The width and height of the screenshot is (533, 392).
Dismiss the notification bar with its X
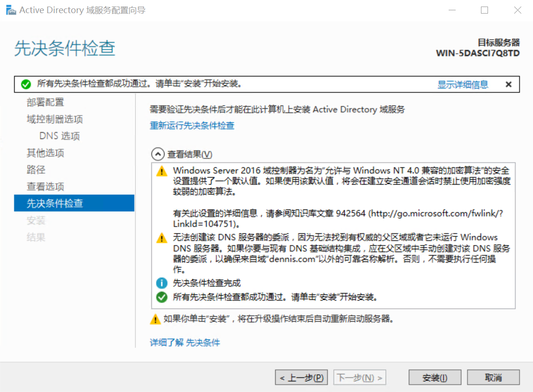(509, 84)
